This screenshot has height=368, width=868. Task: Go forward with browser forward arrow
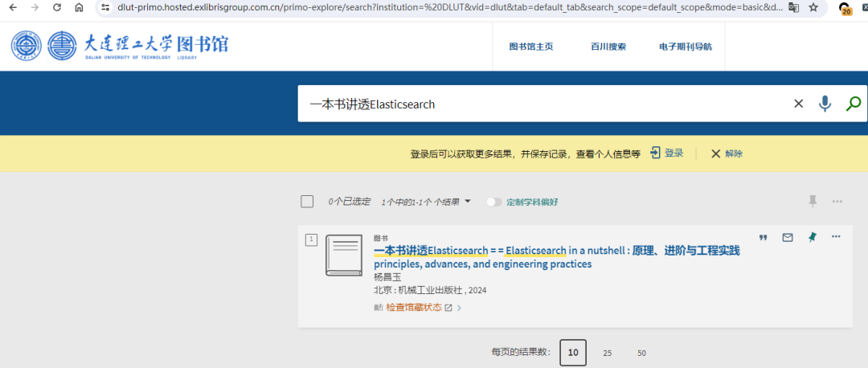point(35,8)
